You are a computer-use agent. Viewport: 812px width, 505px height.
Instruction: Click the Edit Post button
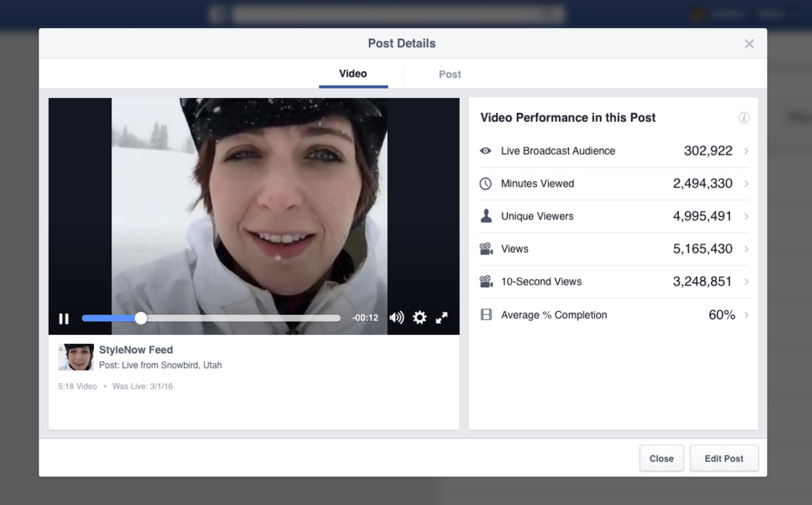tap(724, 459)
